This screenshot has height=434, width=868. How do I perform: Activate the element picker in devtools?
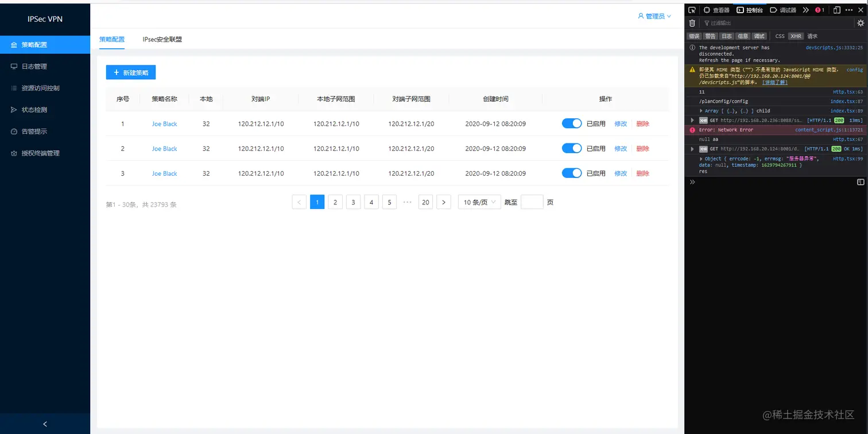coord(693,10)
